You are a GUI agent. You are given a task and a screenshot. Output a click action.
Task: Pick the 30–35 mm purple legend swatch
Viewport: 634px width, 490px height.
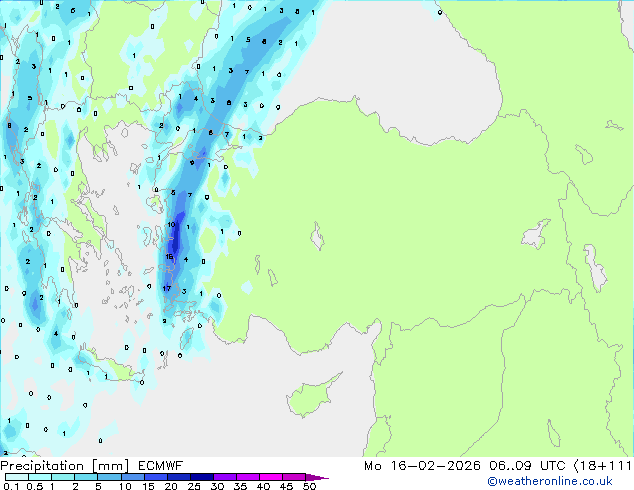point(224,477)
